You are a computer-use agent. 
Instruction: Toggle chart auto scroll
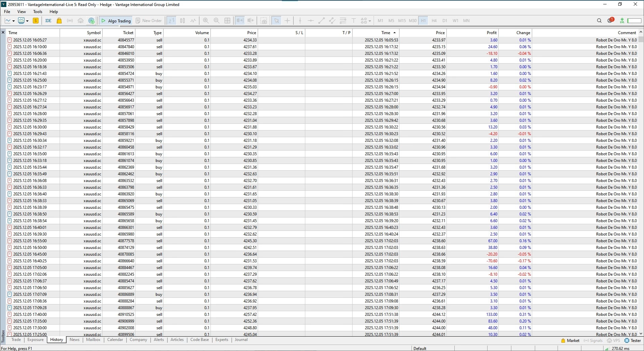(240, 21)
